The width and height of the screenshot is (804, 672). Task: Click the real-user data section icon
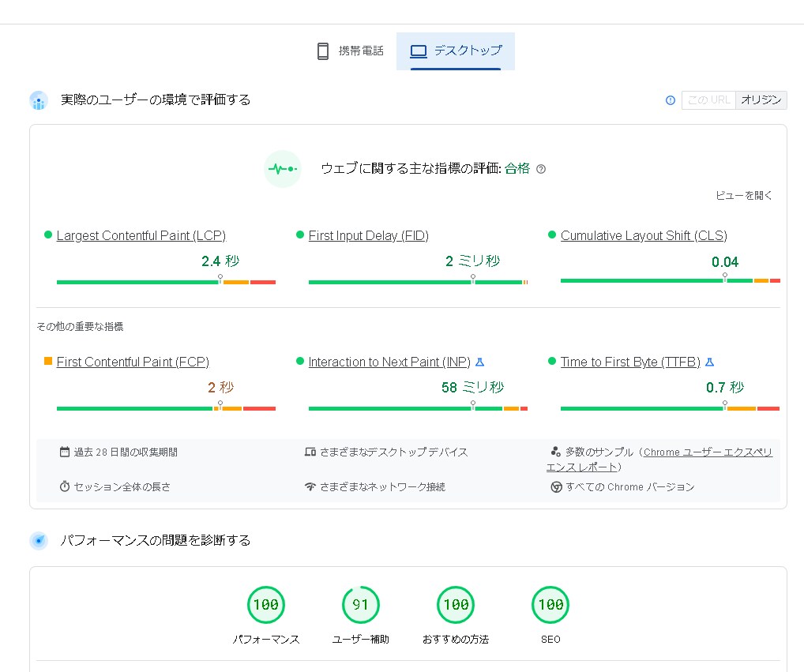[39, 100]
